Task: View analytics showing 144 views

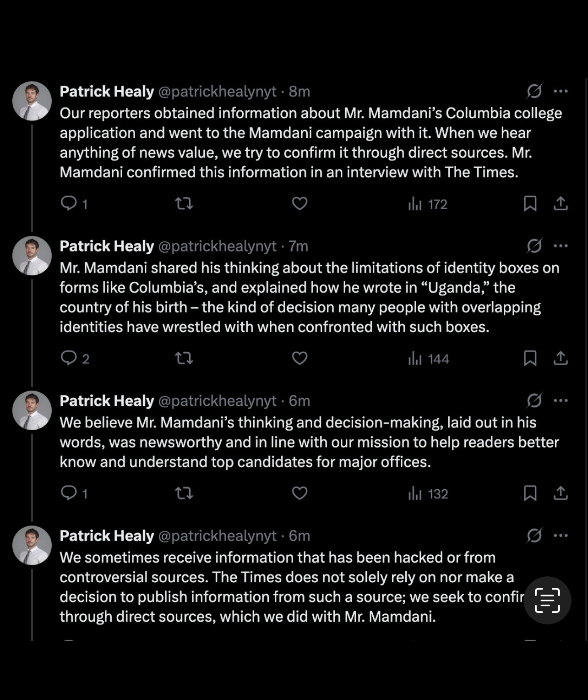Action: (429, 358)
